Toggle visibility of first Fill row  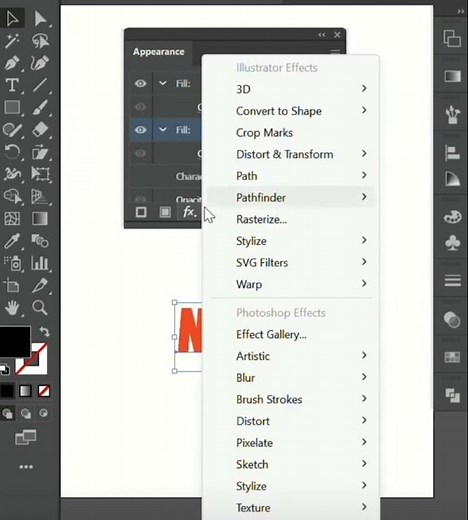(141, 83)
